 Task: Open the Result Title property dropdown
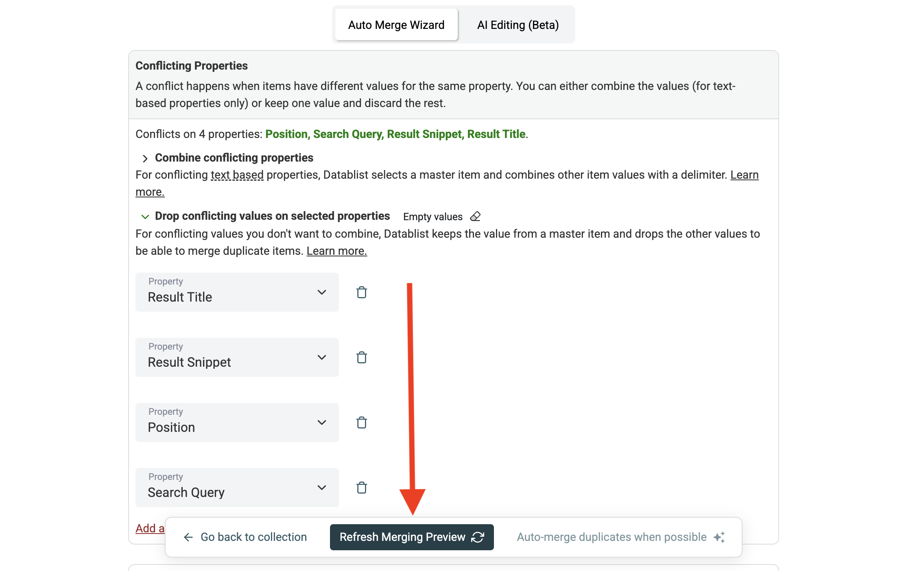pos(237,292)
